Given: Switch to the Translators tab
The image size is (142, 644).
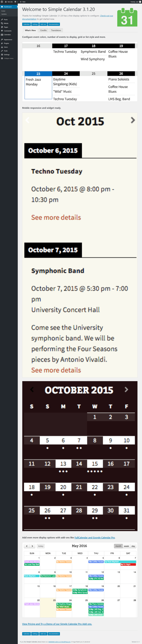Looking at the screenshot, I should (x=56, y=30).
